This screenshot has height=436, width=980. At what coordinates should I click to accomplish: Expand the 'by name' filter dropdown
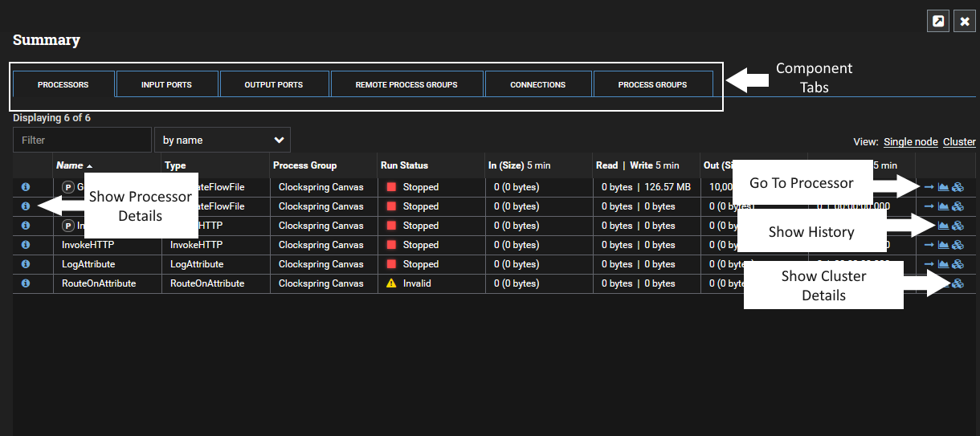click(x=223, y=140)
